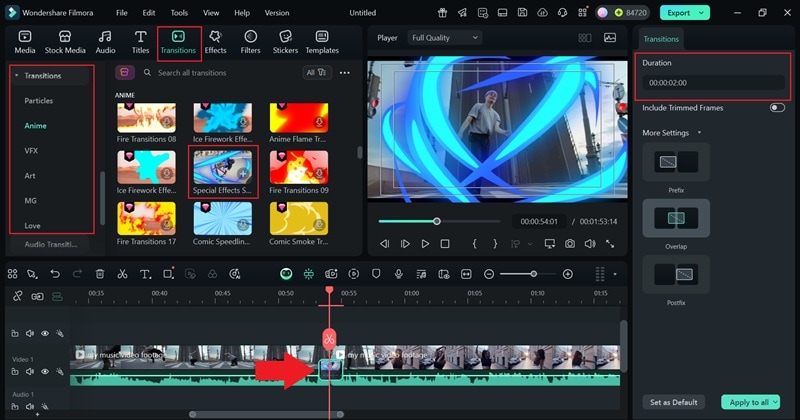Open the Stickers tab

285,42
